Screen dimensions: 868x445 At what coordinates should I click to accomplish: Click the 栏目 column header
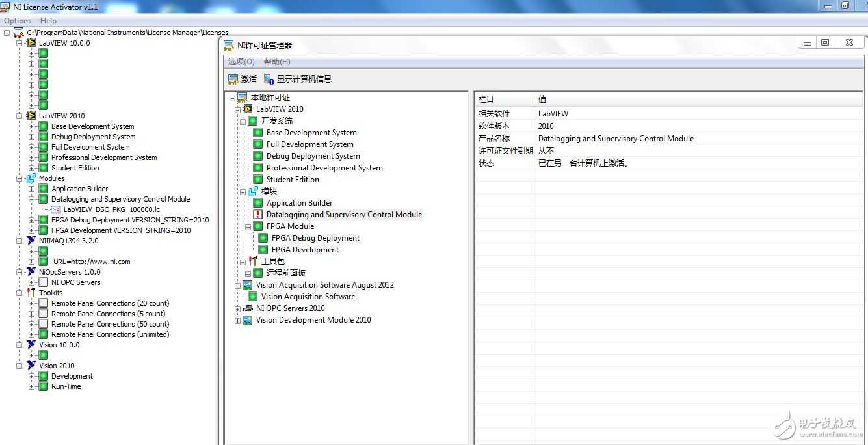click(505, 99)
